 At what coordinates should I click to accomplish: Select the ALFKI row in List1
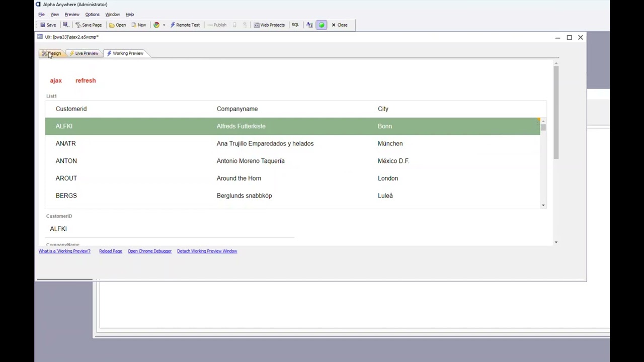pos(292,126)
